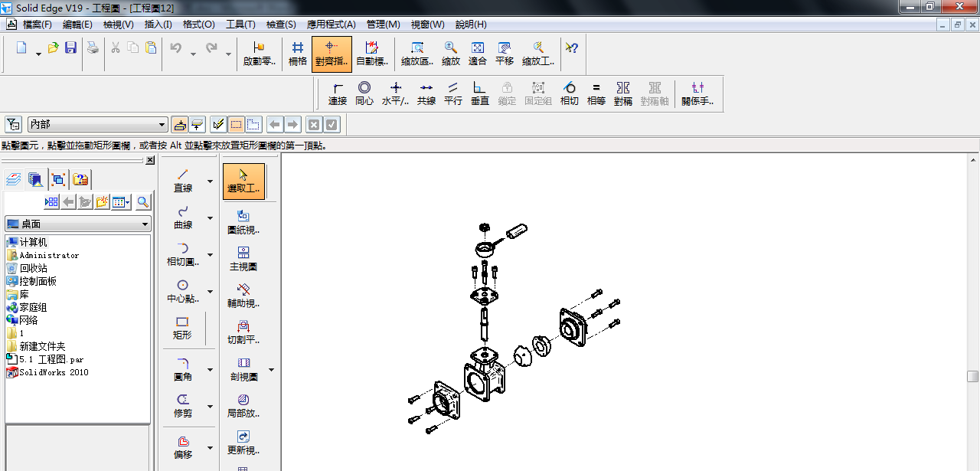Apply the 連接 connect relationship
This screenshot has height=471, width=980.
click(338, 93)
